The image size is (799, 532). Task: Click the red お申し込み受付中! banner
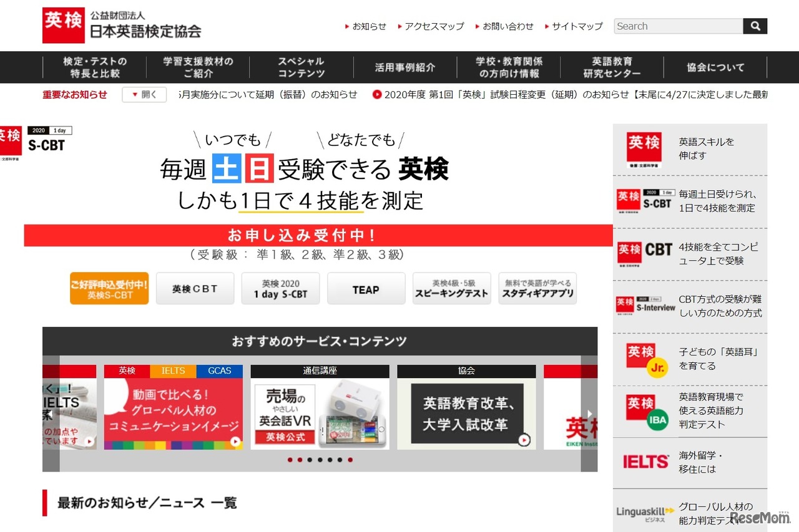[318, 236]
